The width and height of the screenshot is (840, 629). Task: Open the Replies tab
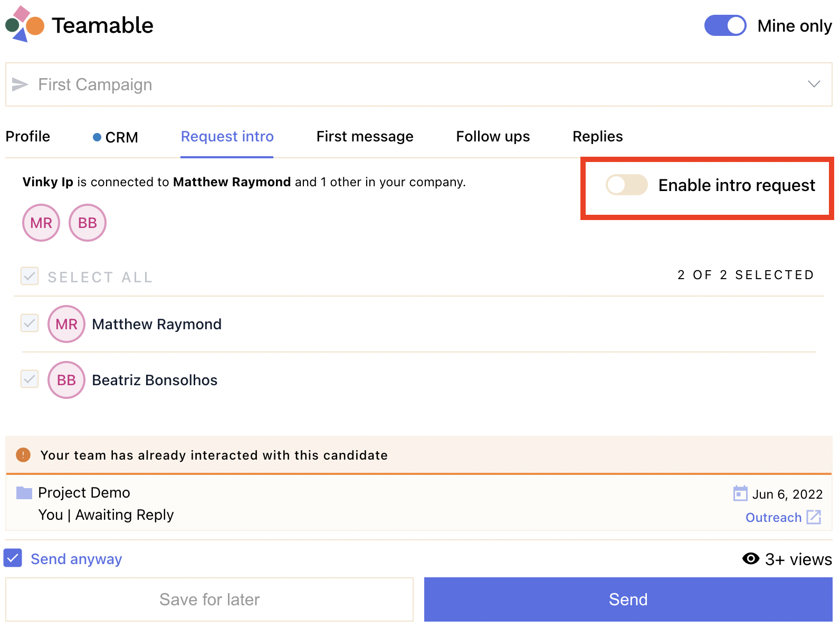pos(597,137)
